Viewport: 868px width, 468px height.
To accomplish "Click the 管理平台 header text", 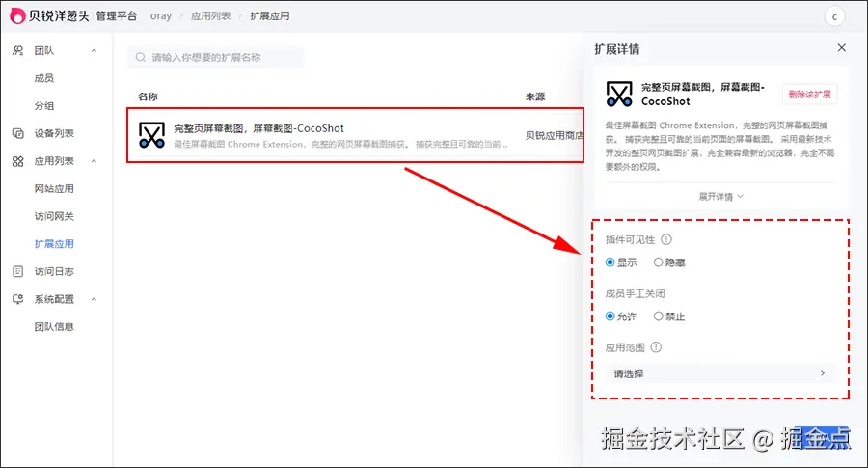I will click(x=117, y=16).
